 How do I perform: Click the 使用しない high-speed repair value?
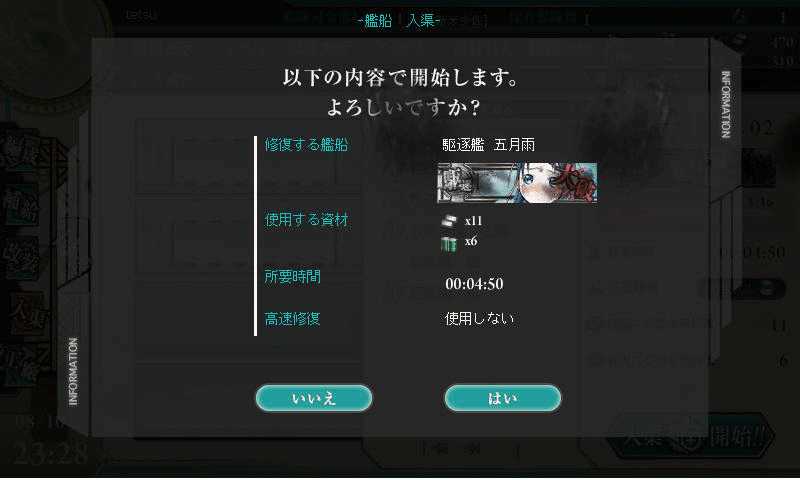(479, 319)
